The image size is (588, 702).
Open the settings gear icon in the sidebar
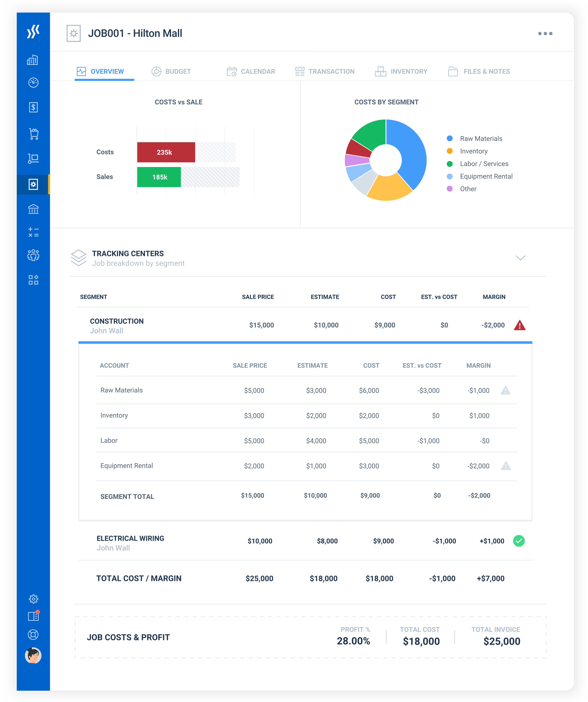[x=33, y=599]
